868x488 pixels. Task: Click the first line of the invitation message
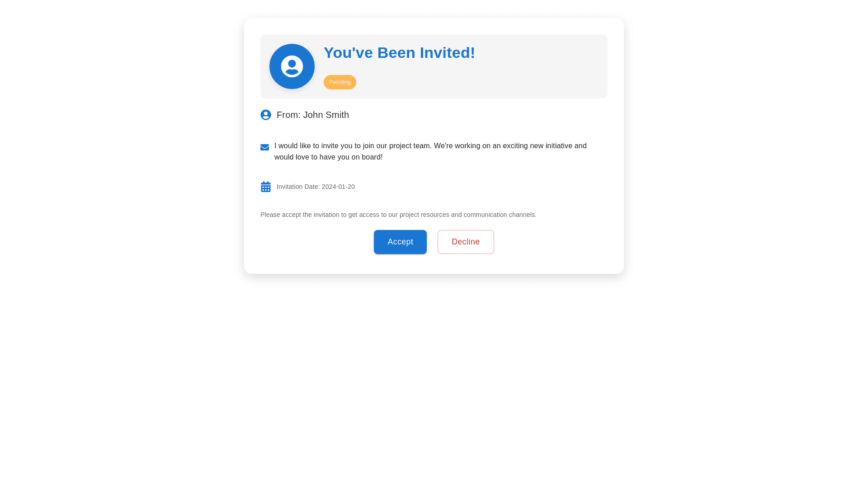click(430, 146)
